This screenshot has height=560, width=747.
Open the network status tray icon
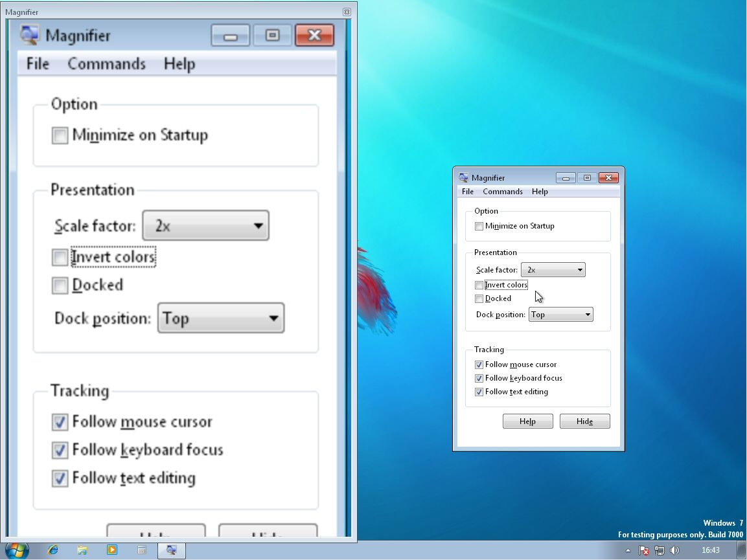click(x=661, y=550)
